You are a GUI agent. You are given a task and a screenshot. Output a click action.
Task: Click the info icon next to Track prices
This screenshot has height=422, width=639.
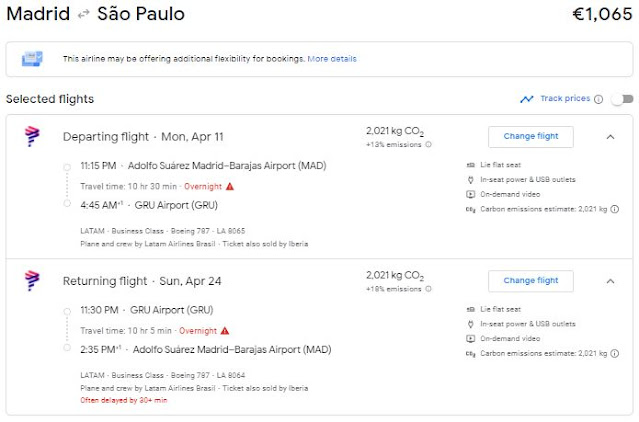pyautogui.click(x=598, y=99)
